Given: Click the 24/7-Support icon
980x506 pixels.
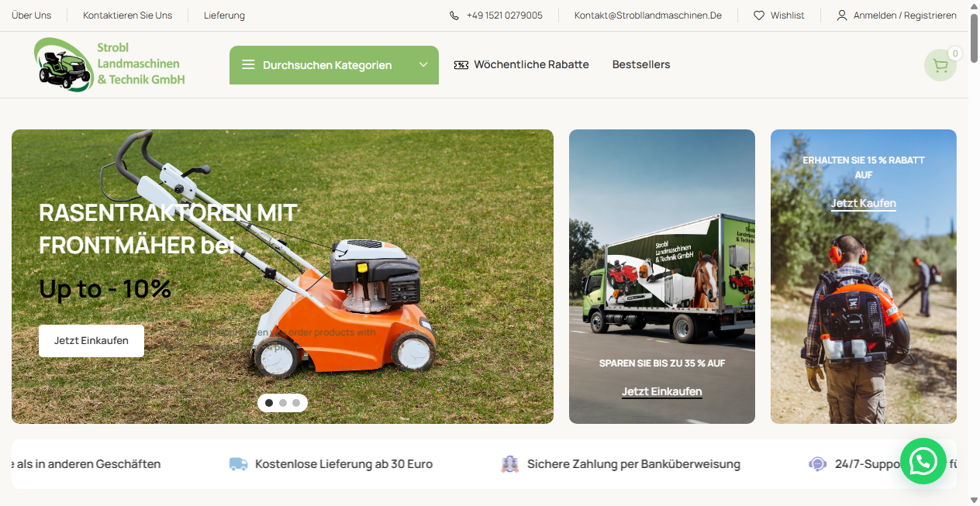Looking at the screenshot, I should tap(817, 463).
